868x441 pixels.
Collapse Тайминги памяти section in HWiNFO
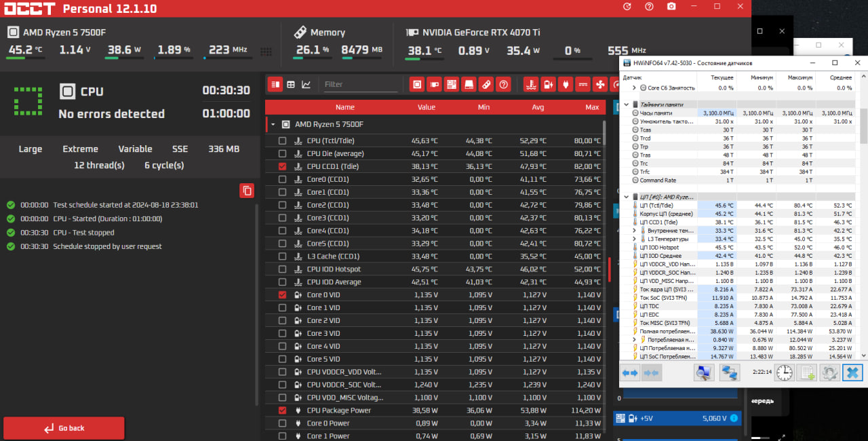(626, 104)
